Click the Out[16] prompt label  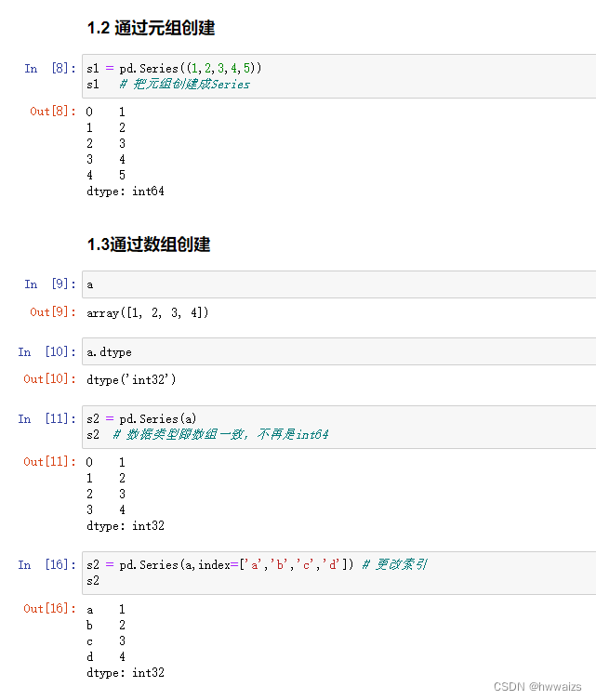point(49,609)
